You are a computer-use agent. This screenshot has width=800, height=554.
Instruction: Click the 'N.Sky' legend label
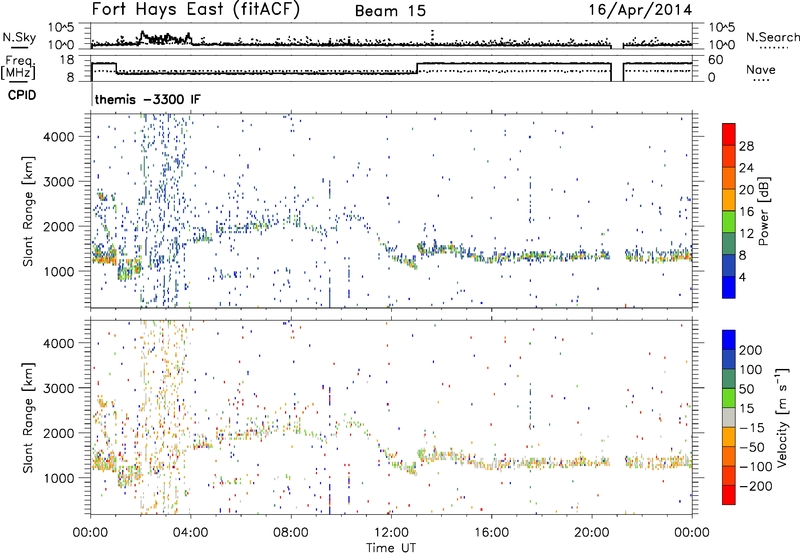click(19, 37)
